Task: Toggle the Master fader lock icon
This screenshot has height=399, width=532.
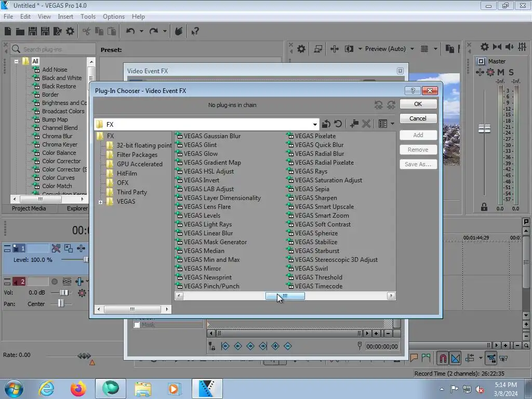Action: coord(484,207)
